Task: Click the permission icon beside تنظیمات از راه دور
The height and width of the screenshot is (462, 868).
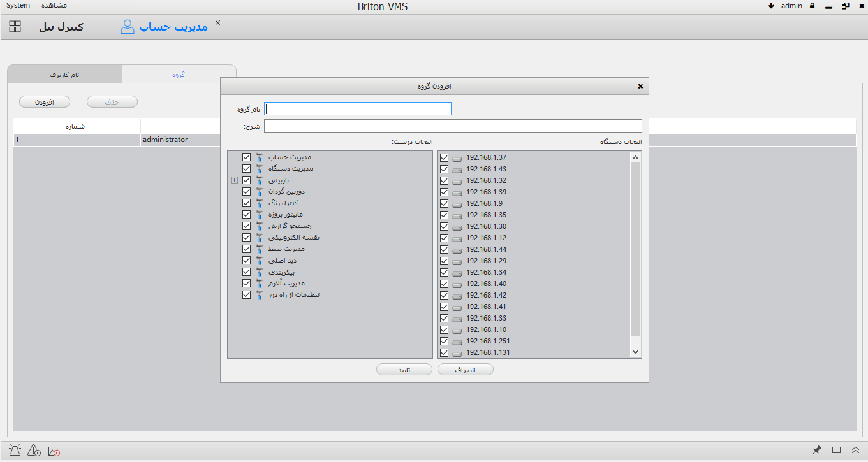Action: [x=259, y=294]
